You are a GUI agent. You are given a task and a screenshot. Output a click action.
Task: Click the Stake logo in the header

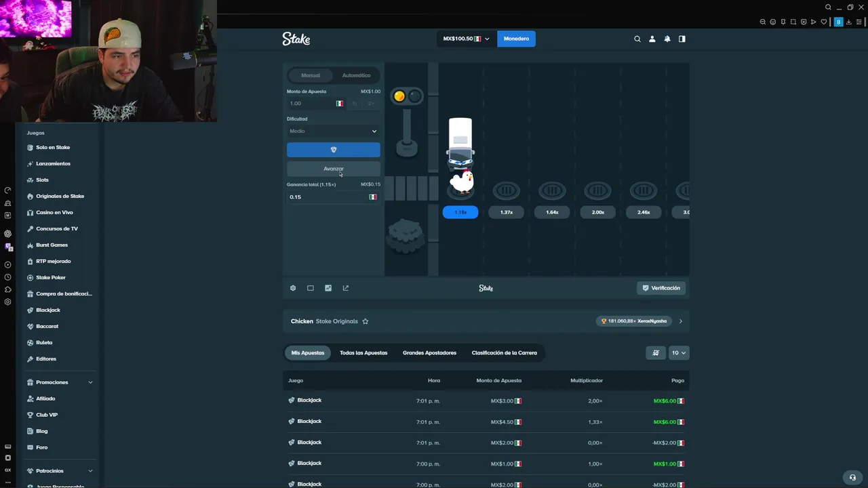(x=296, y=39)
